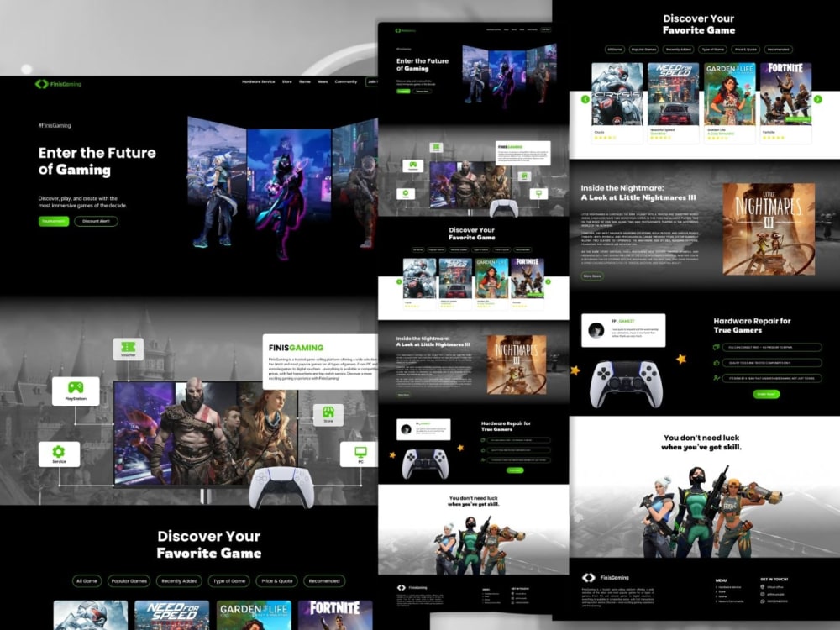This screenshot has height=630, width=840.
Task: Select the Store shop icon in the middle mockup
Action: click(x=524, y=176)
